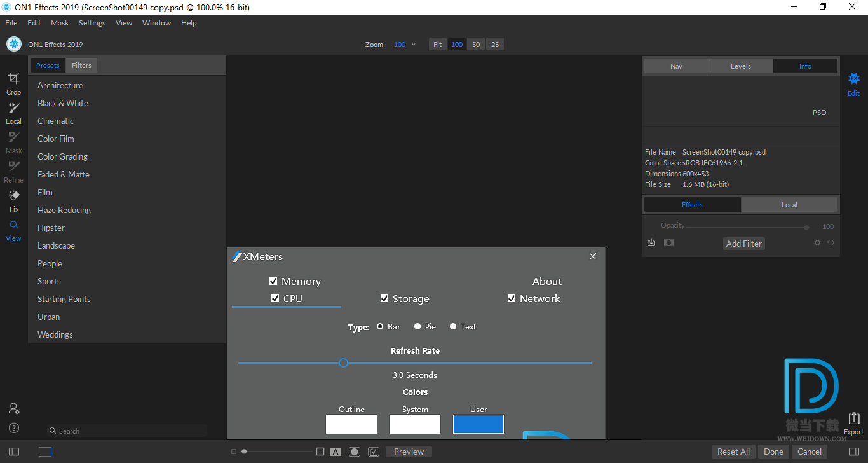Toggle left panel visibility icon
The width and height of the screenshot is (868, 463).
tap(14, 452)
